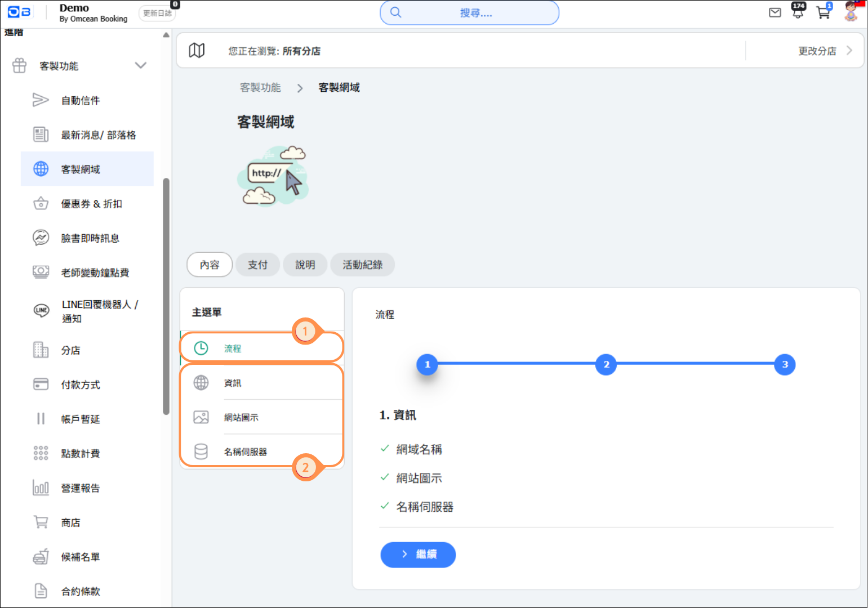Click the Omcean Booking logo

19,12
